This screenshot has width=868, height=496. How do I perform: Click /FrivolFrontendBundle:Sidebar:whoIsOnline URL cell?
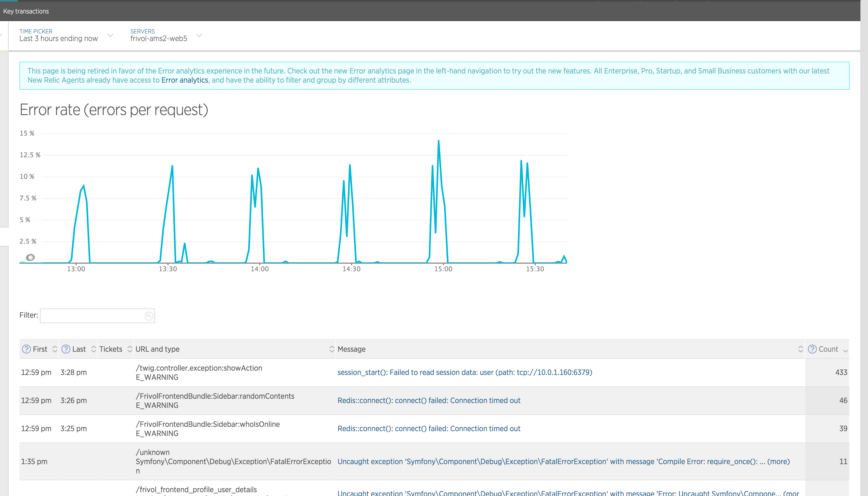point(208,424)
